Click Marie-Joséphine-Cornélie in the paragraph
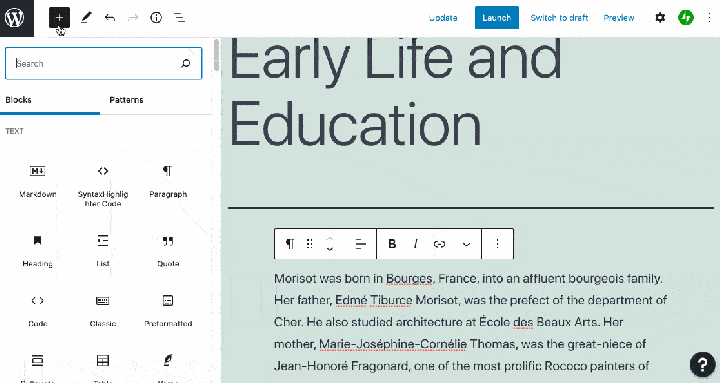 (393, 344)
